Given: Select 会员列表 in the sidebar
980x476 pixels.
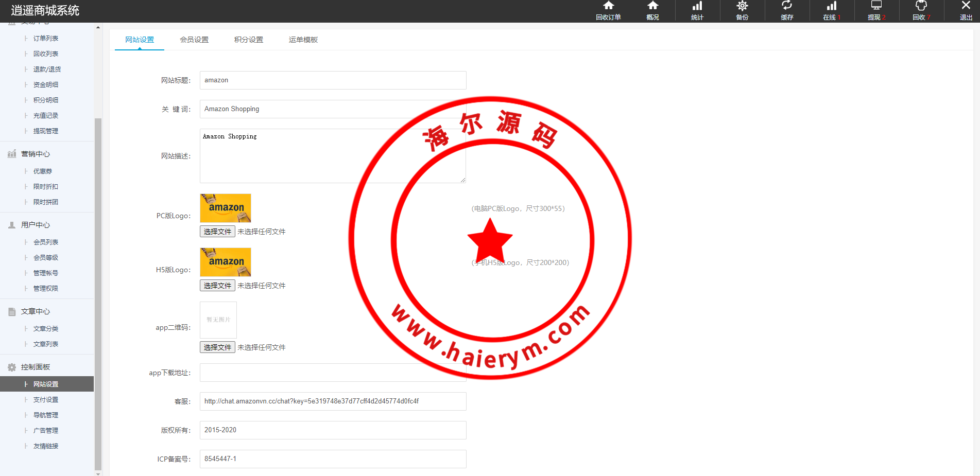Looking at the screenshot, I should click(46, 242).
